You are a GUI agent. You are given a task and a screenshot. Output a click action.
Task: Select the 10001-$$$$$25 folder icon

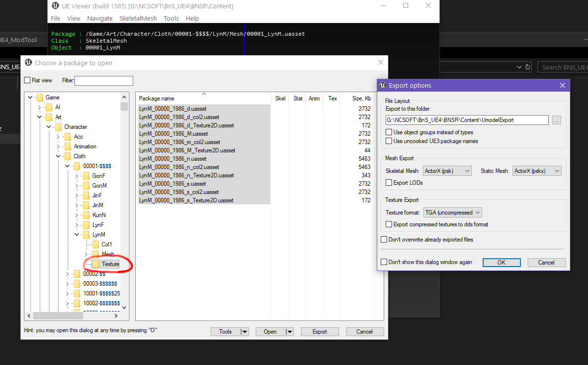tap(77, 293)
